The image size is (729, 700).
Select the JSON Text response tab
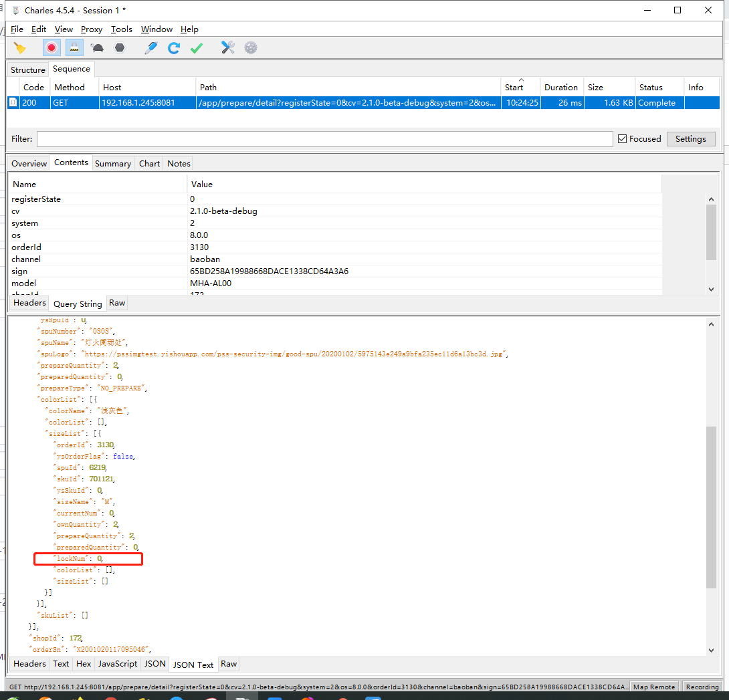[193, 665]
